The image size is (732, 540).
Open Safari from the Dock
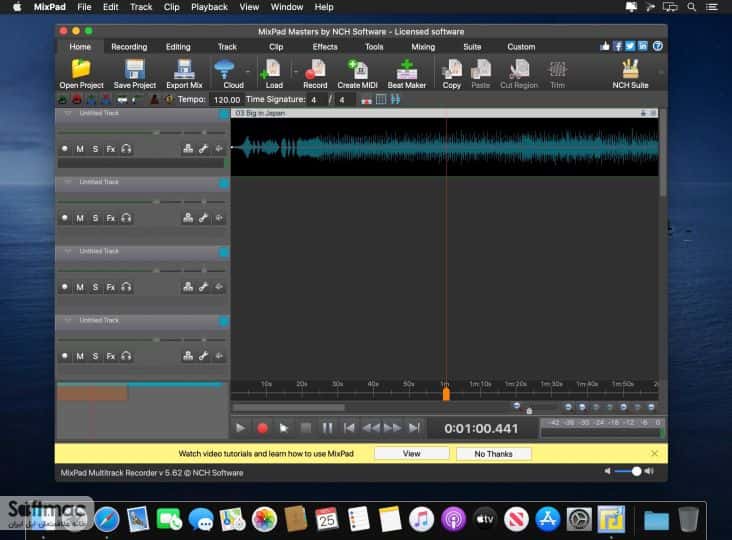point(107,519)
